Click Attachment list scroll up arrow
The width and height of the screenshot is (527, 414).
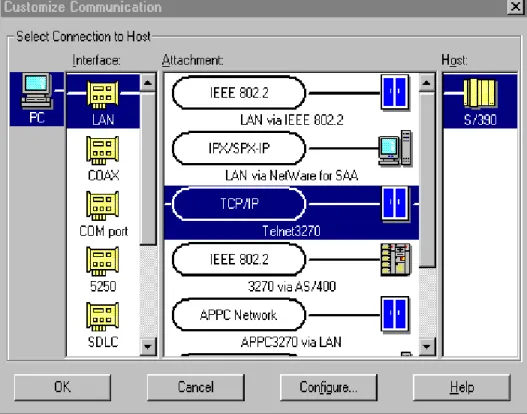click(x=427, y=82)
